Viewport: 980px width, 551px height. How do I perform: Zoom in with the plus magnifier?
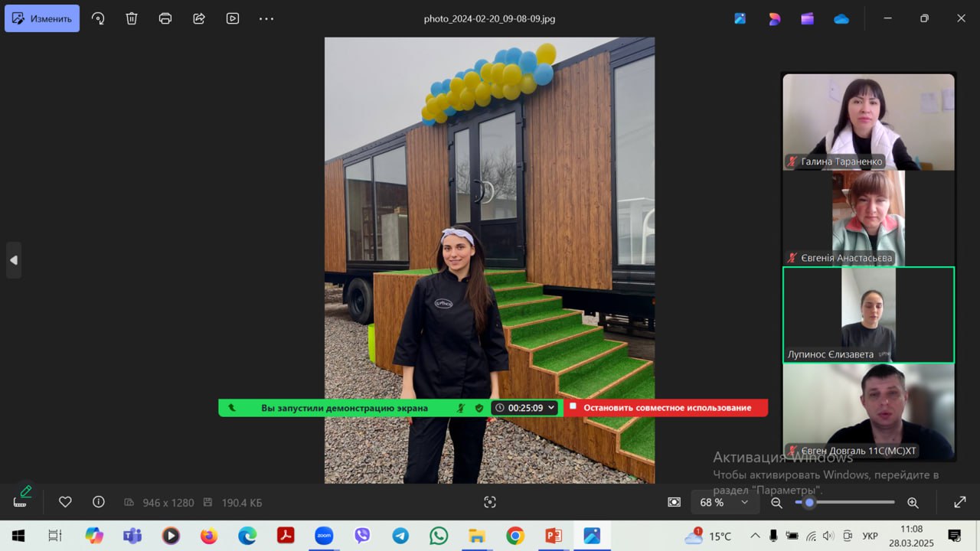[x=913, y=502]
